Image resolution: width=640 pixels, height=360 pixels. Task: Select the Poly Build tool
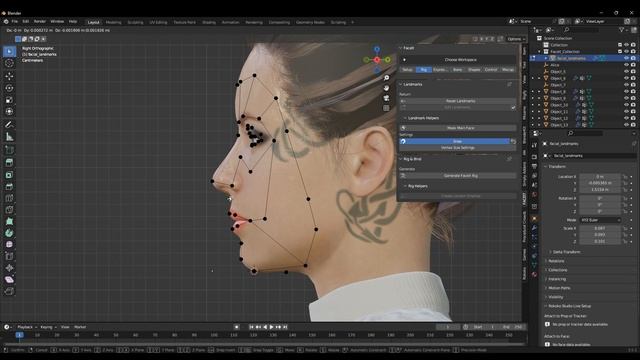coord(9,221)
